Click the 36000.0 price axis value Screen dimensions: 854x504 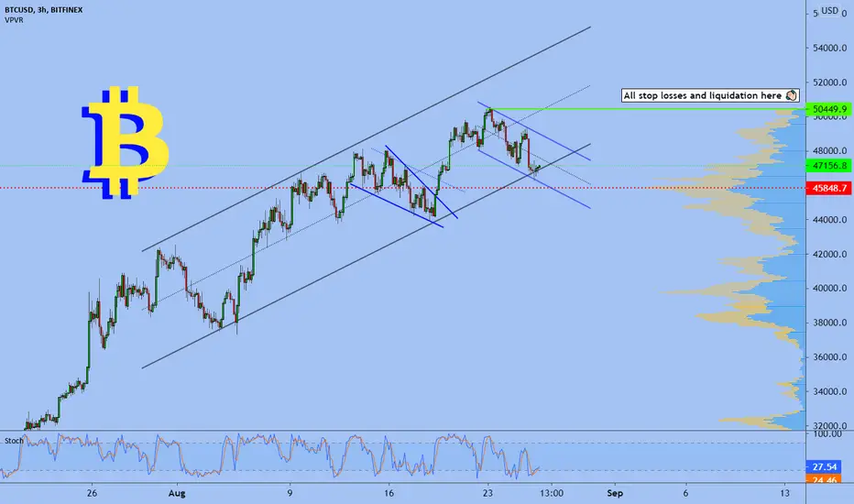829,356
